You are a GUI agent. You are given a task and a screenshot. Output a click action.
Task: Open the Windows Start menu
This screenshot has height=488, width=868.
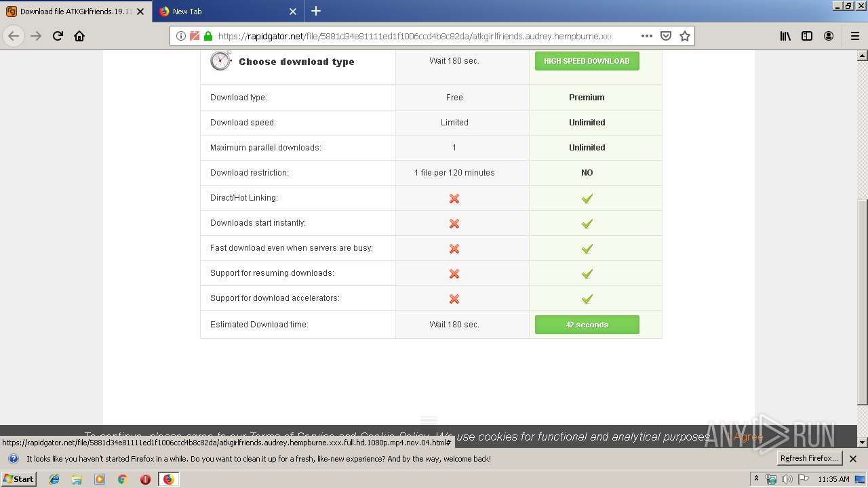pos(19,479)
